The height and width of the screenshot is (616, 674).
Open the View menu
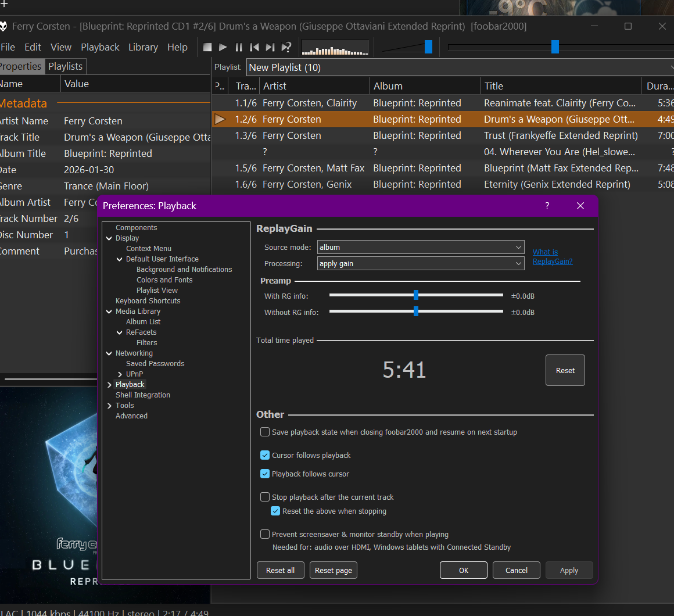tap(61, 47)
